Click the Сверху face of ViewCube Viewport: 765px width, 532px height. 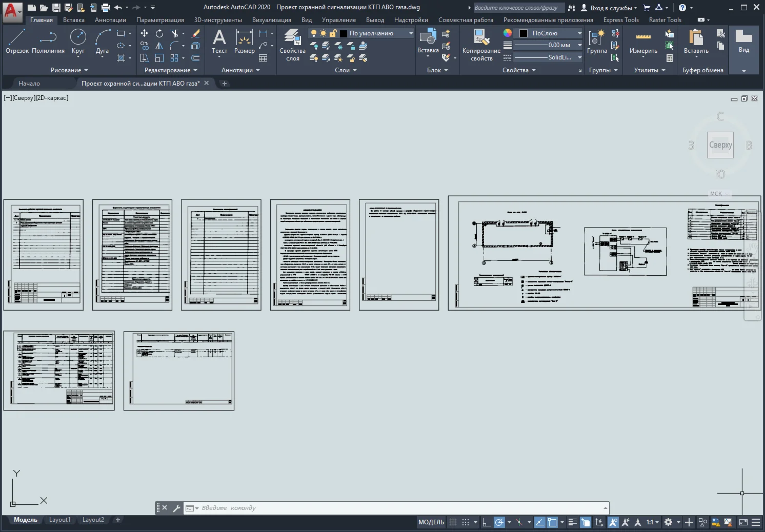(x=720, y=145)
